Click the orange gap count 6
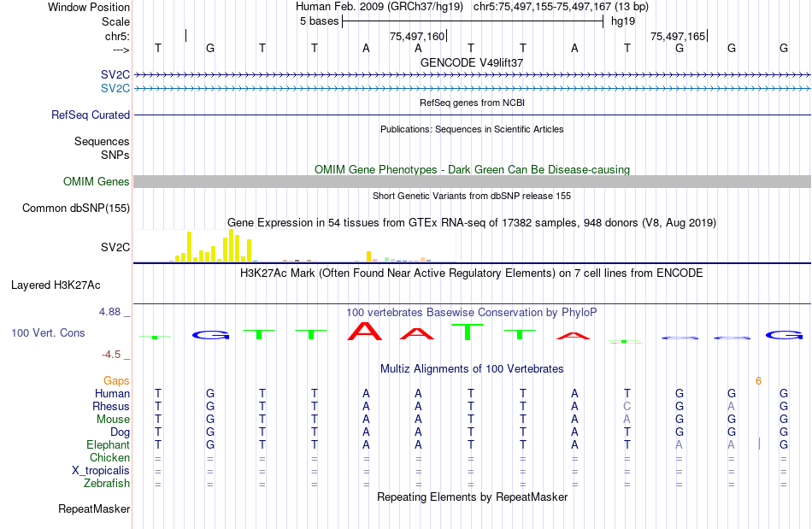 (758, 381)
